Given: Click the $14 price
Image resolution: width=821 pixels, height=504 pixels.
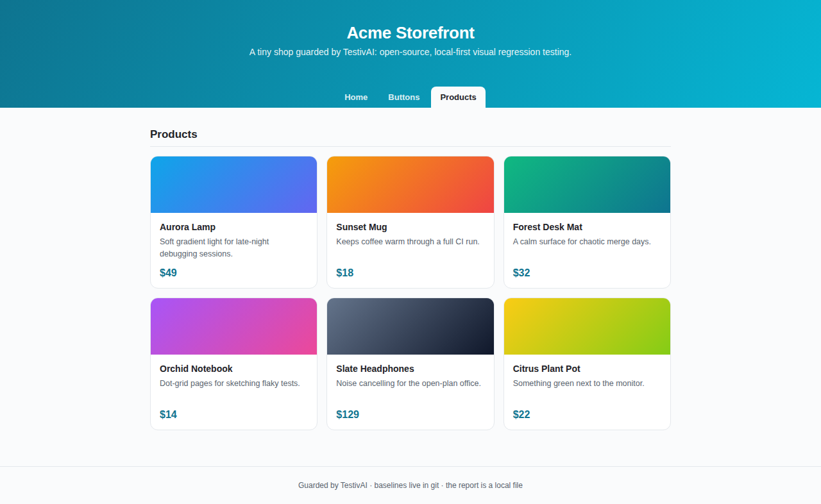Looking at the screenshot, I should click(x=168, y=414).
